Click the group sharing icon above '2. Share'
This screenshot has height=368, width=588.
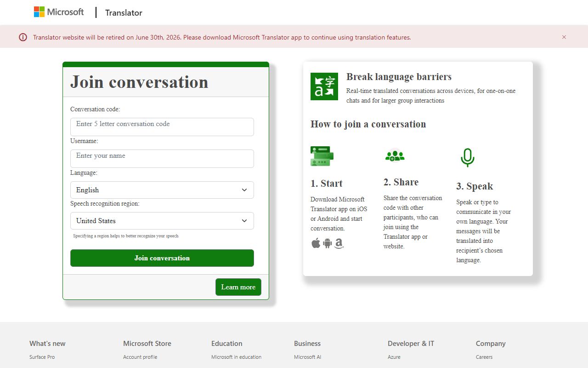(395, 156)
